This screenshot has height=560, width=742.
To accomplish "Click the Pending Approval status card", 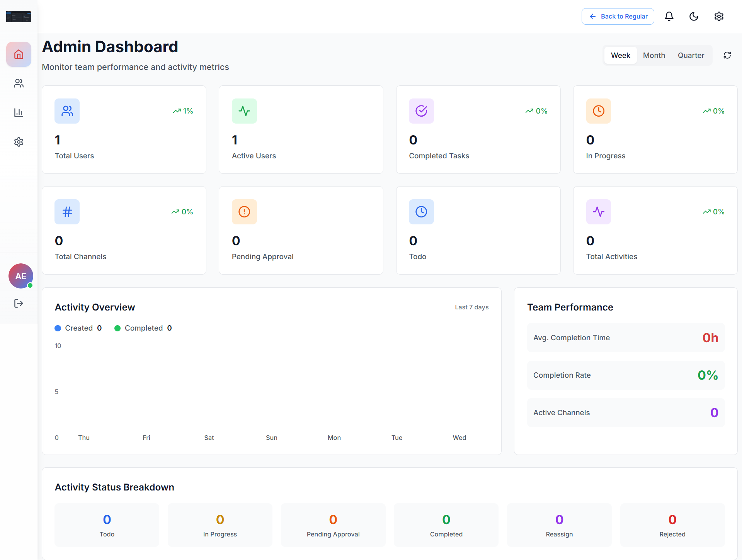I will tap(333, 525).
